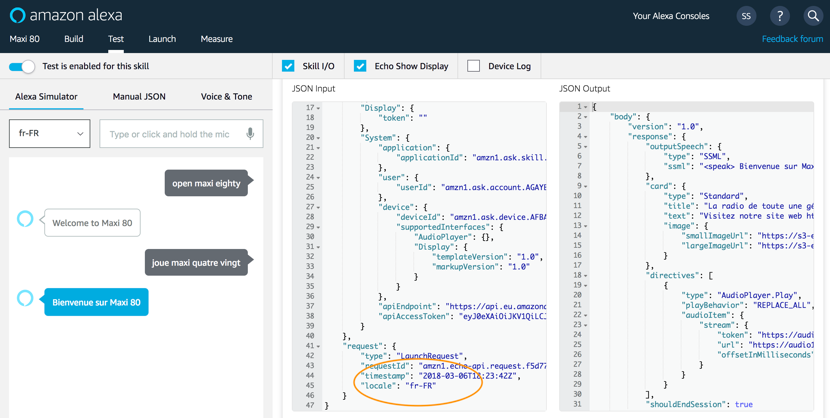This screenshot has width=830, height=418.
Task: Collapse JSON Input line 27 device fold arrow
Action: coord(318,207)
